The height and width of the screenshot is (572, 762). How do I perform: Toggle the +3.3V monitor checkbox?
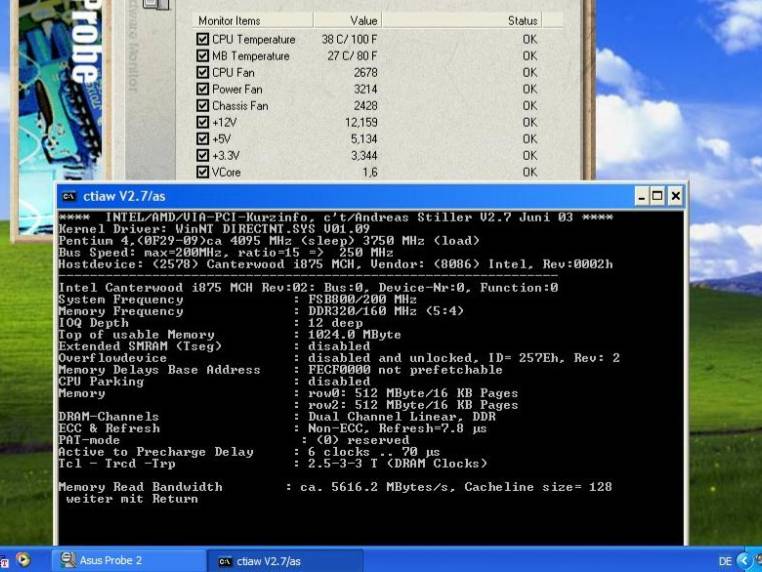(203, 155)
